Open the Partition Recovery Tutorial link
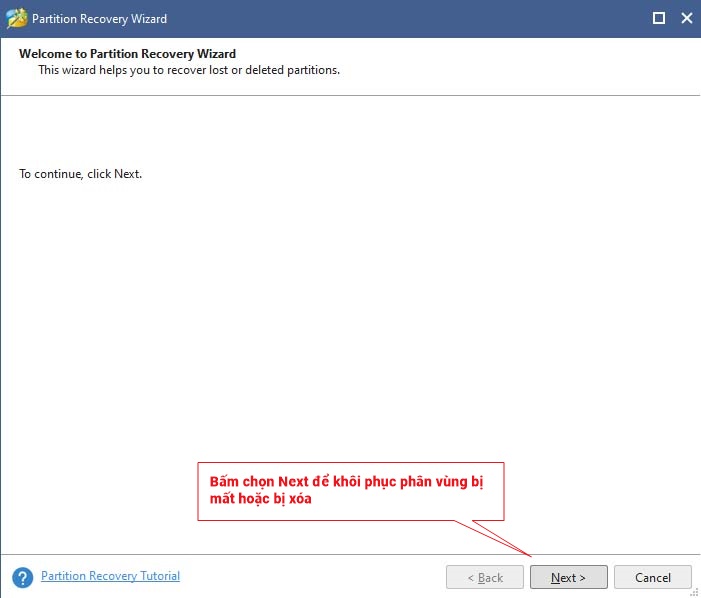This screenshot has height=598, width=701. pyautogui.click(x=110, y=576)
